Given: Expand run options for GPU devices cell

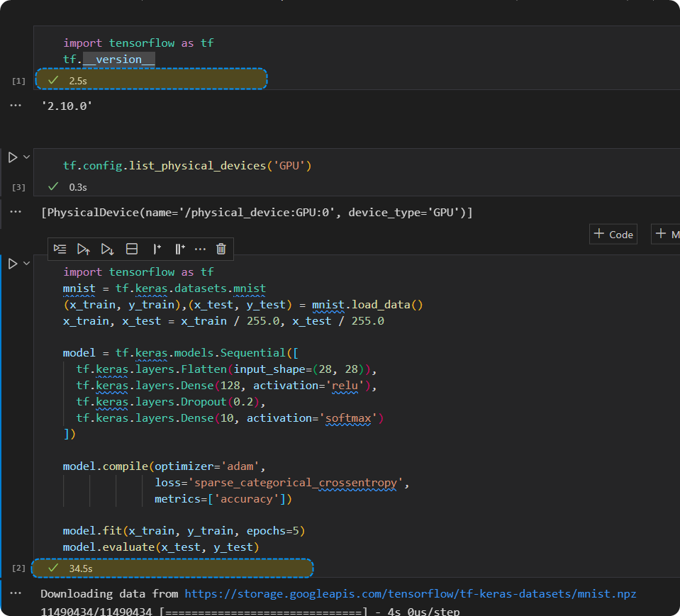Looking at the screenshot, I should click(x=27, y=157).
